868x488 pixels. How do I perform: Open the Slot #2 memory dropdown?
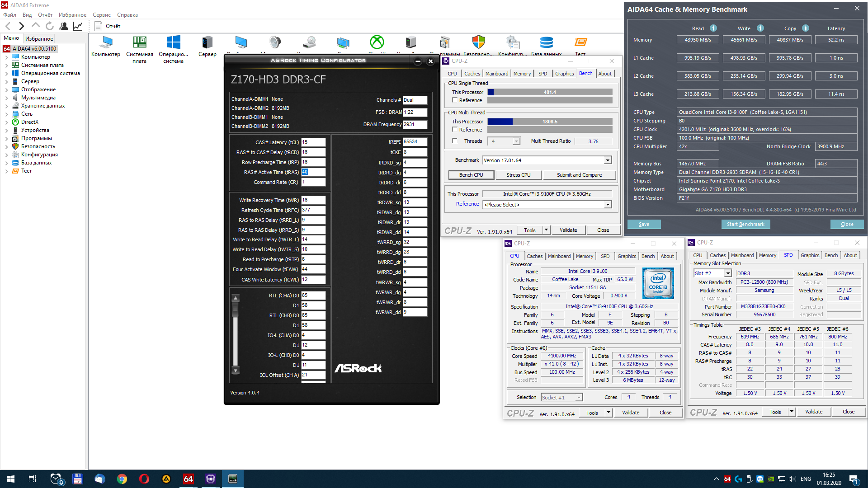(728, 273)
